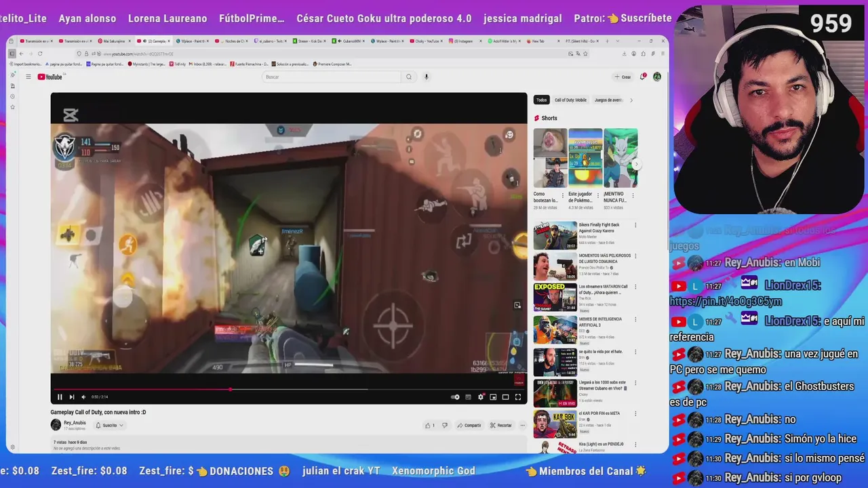Start voice search with the microphone icon
This screenshot has height=488, width=868.
coord(427,77)
